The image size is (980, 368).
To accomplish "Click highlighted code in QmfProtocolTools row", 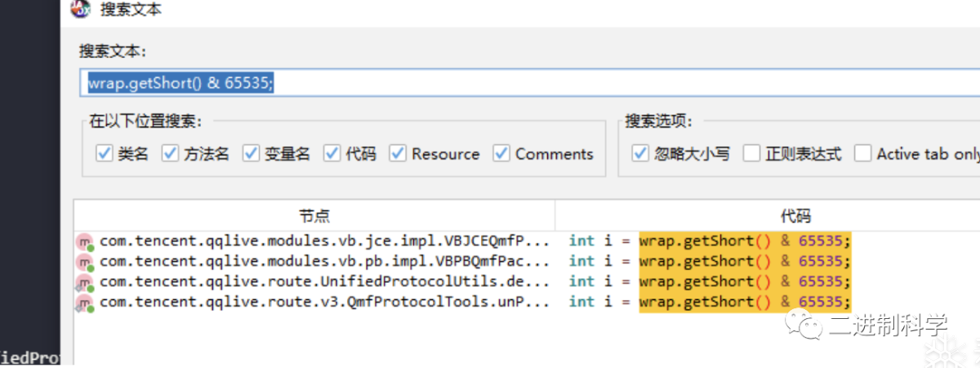I will coord(745,303).
